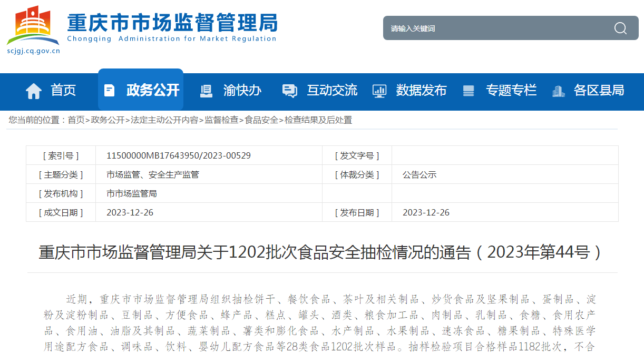Click the 公告公示 value
The height and width of the screenshot is (353, 644).
pos(419,174)
